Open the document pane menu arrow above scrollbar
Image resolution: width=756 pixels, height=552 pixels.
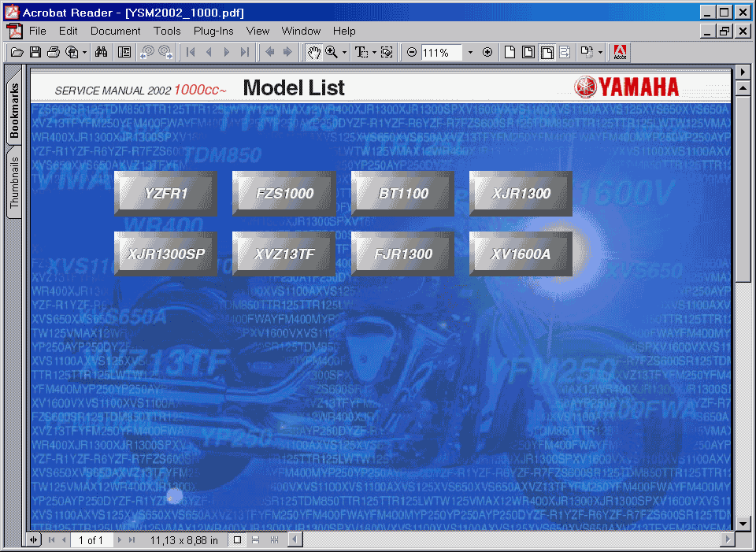click(743, 72)
